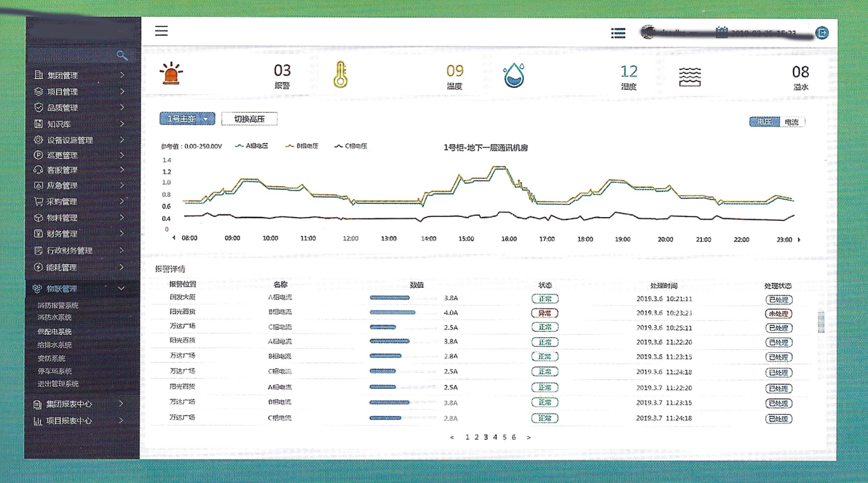Click the 应急管理 warning icon
868x483 pixels.
[39, 186]
